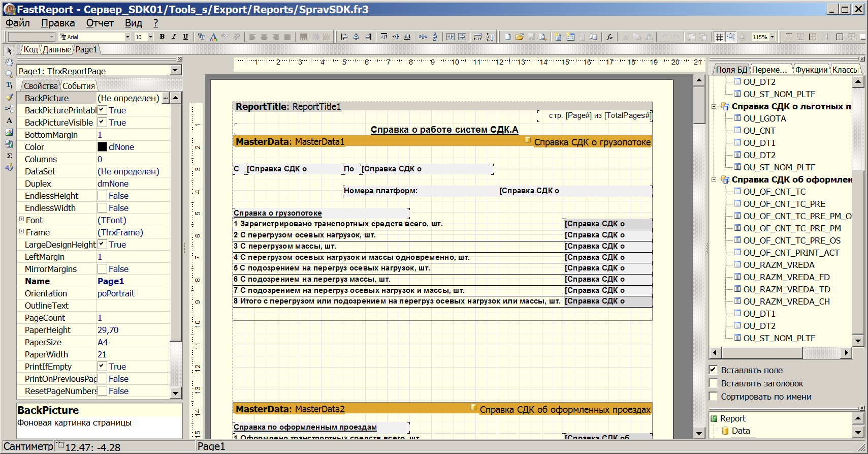Image resolution: width=868 pixels, height=454 pixels.
Task: Switch to the Данные tab
Action: (56, 49)
